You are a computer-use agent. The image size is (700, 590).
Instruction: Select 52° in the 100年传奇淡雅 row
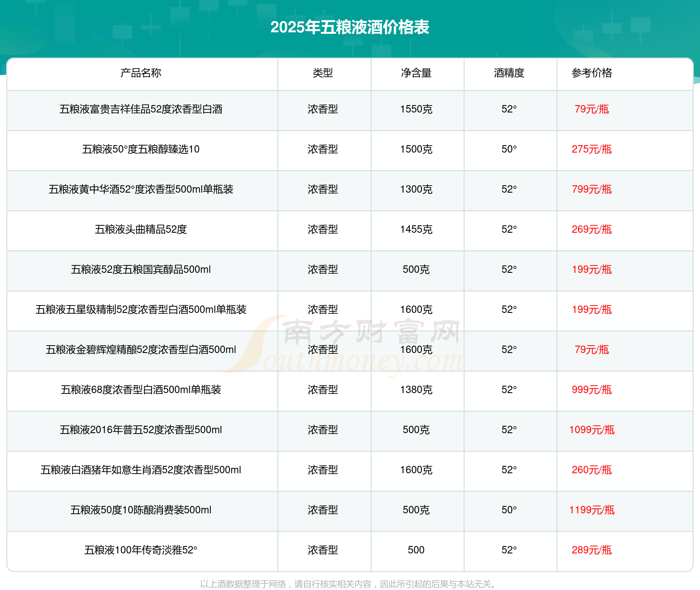[509, 550]
